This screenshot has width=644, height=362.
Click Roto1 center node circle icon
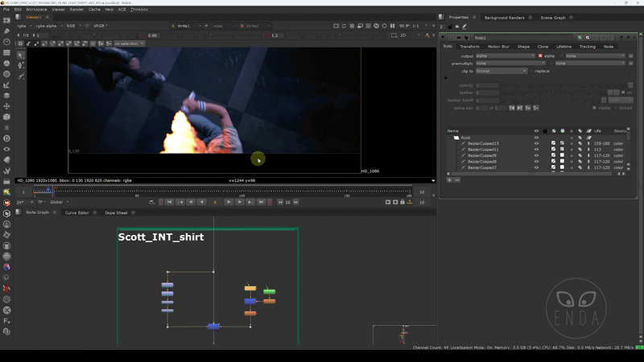point(451,37)
